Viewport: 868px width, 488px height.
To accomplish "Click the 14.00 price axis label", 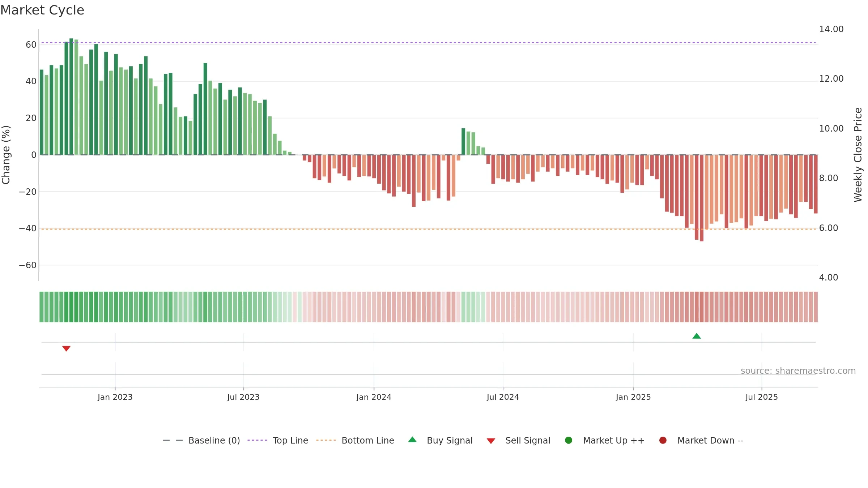I will click(x=831, y=29).
